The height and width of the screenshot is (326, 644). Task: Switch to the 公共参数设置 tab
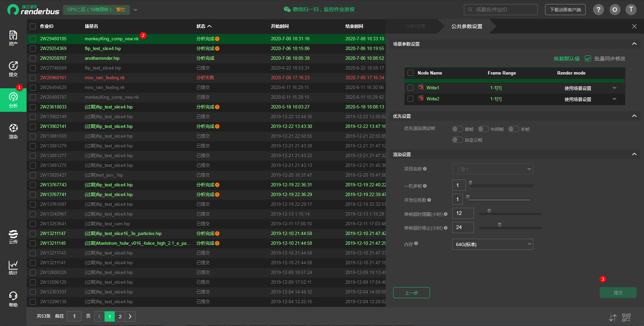pos(467,26)
